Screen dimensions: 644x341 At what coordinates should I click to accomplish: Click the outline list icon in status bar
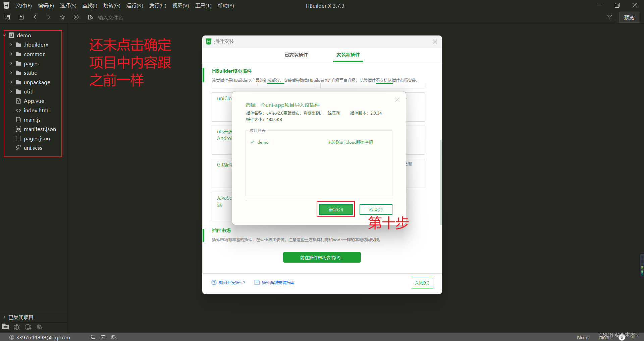click(x=93, y=337)
